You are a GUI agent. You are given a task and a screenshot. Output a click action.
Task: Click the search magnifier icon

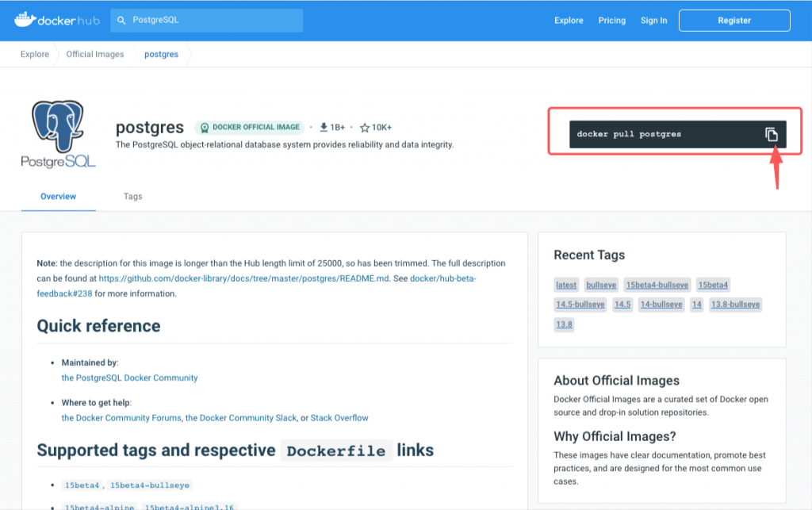tap(121, 20)
